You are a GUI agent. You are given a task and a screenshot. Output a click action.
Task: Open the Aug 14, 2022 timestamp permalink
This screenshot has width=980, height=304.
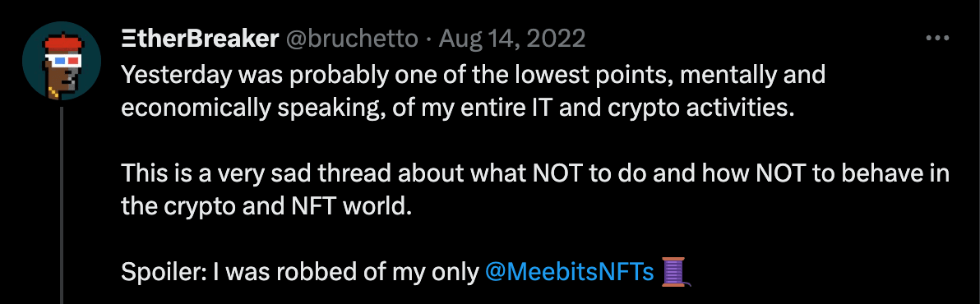pos(512,39)
